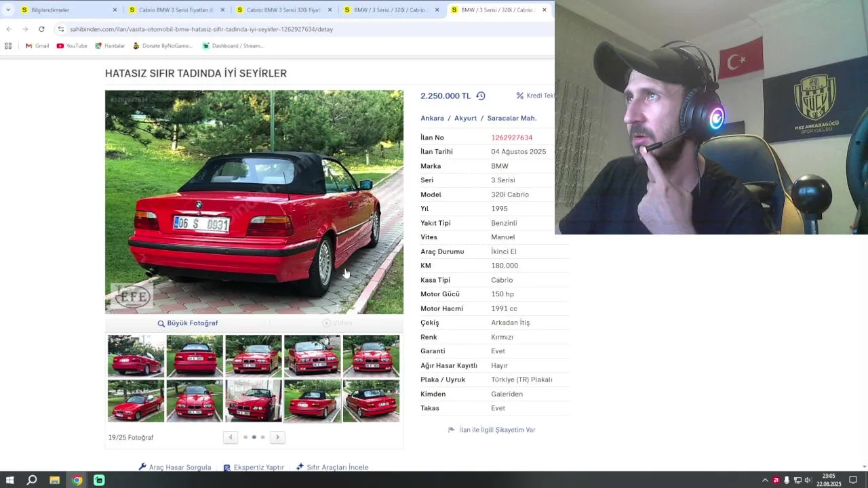Show price history clock icon beside 2.250.000 TL

[481, 96]
